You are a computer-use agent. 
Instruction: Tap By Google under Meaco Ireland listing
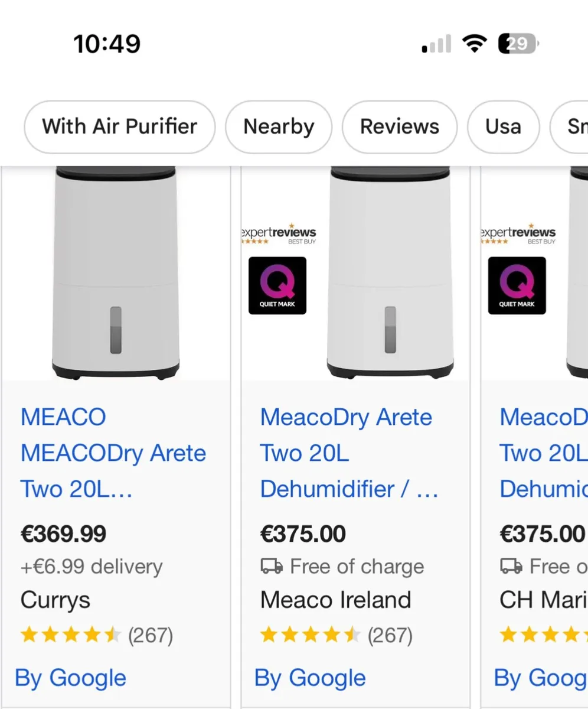click(310, 678)
